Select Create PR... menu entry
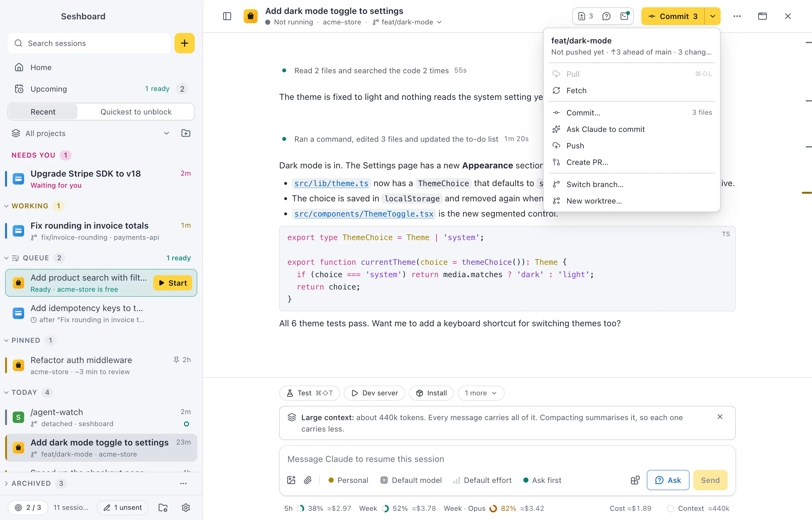Screen dimensions: 812x520 [x=632, y=162]
